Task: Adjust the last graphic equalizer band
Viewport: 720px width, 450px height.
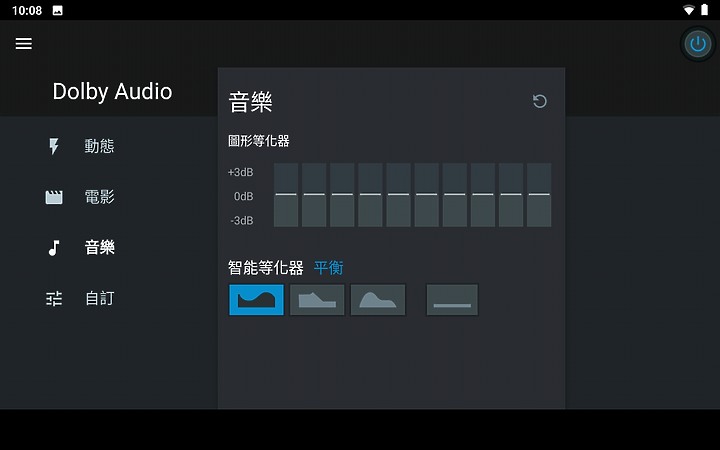Action: click(539, 195)
